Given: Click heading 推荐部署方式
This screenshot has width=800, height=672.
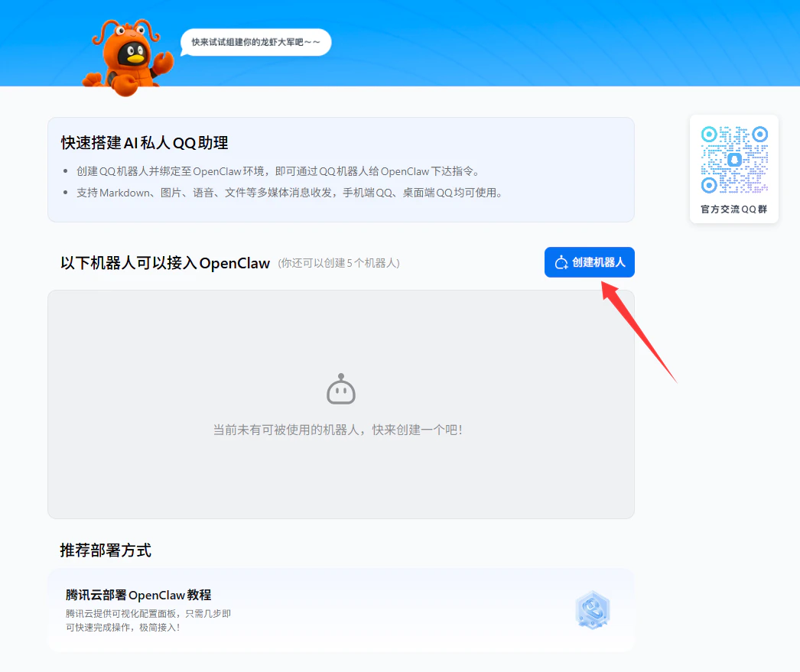Looking at the screenshot, I should 106,550.
